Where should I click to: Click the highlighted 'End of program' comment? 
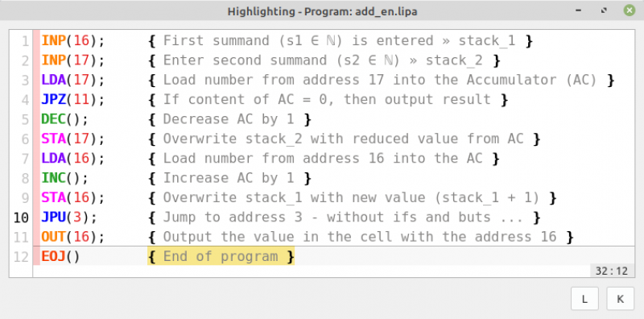[221, 256]
